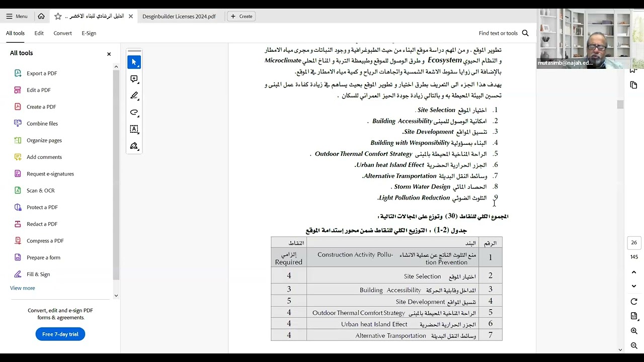
Task: Star the Arabic document tab
Action: click(58, 16)
